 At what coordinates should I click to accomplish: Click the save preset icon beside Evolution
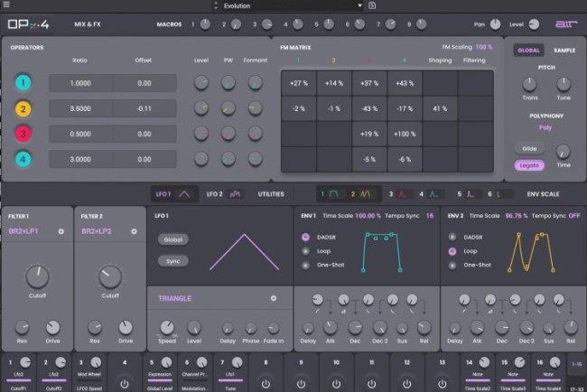(372, 5)
